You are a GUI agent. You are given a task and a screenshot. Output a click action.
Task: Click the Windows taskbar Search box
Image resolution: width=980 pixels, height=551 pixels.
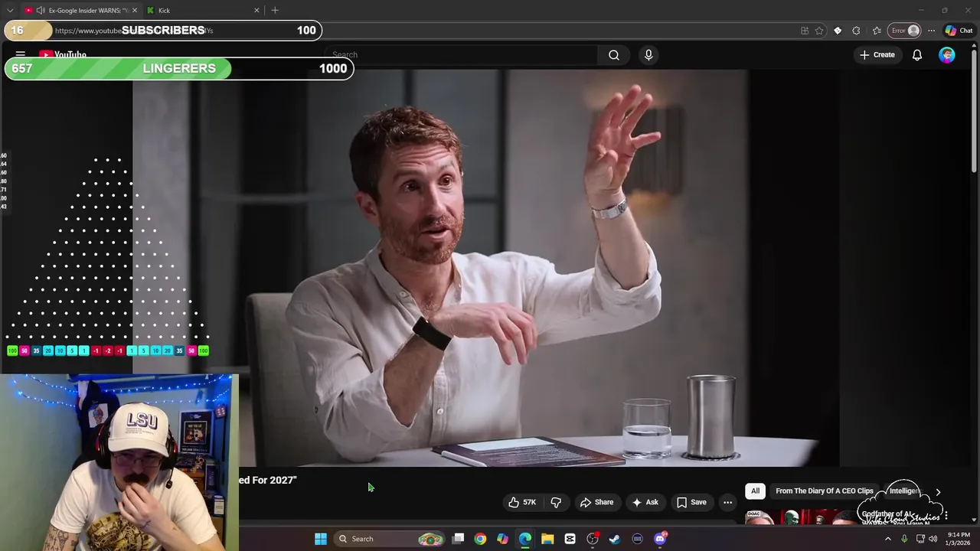(390, 539)
